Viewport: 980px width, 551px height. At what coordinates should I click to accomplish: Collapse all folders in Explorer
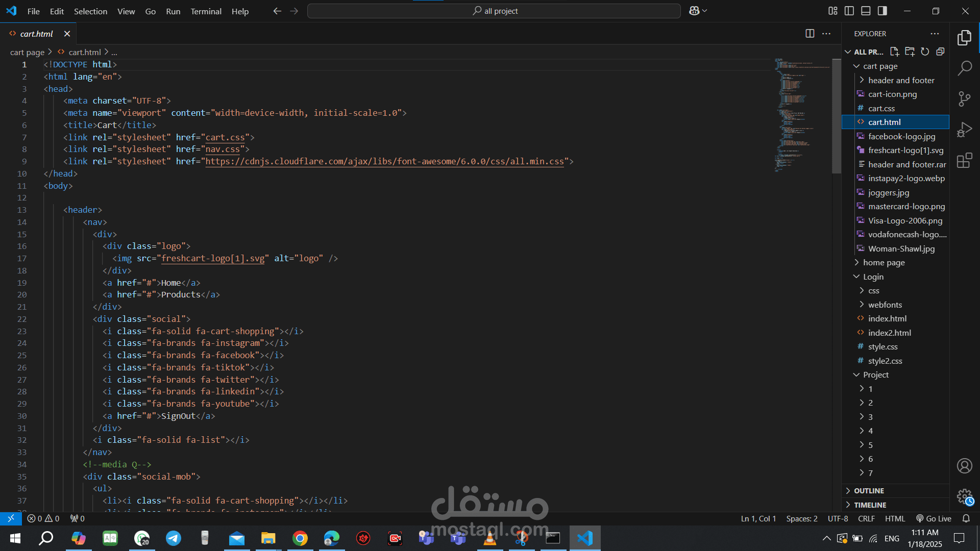pyautogui.click(x=940, y=52)
